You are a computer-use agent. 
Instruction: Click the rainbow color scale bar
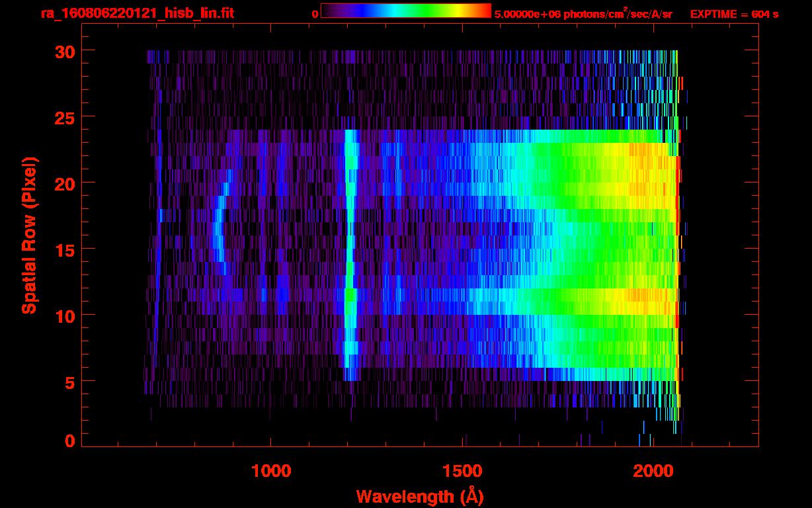tap(406, 11)
